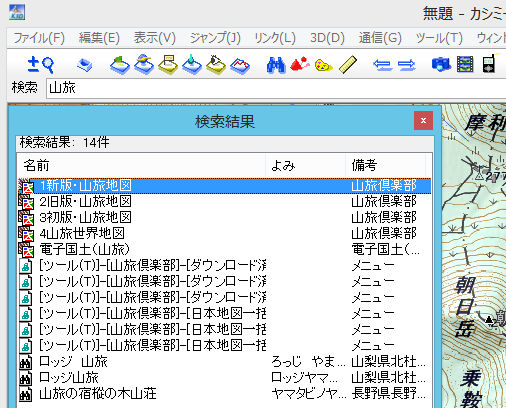This screenshot has width=506, height=408.
Task: Click ろっじ やま… reading in よみ column
Action: tap(308, 362)
